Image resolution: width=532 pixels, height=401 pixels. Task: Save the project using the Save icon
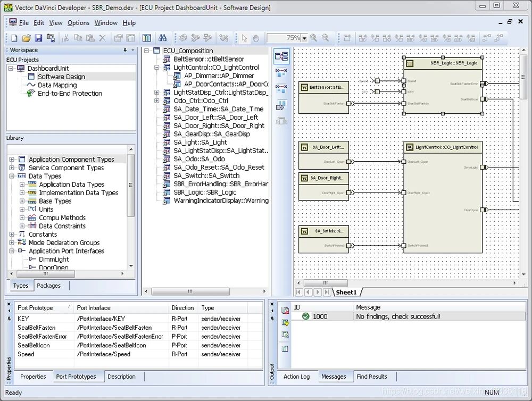click(x=38, y=38)
